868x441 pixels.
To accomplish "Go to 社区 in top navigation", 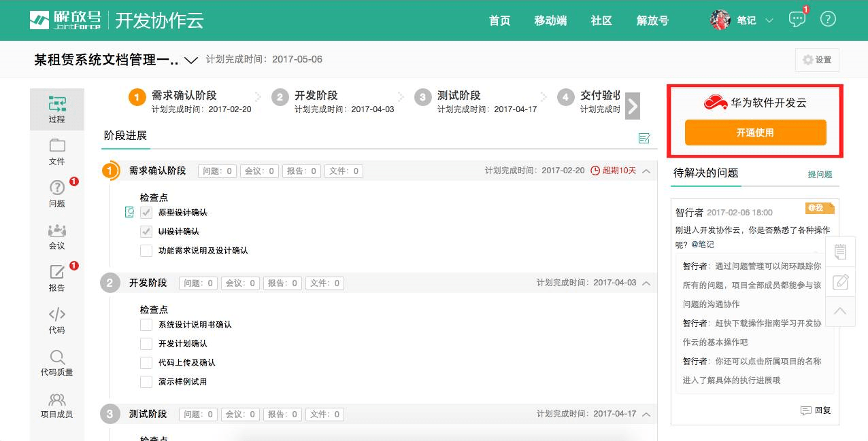I will [x=601, y=20].
